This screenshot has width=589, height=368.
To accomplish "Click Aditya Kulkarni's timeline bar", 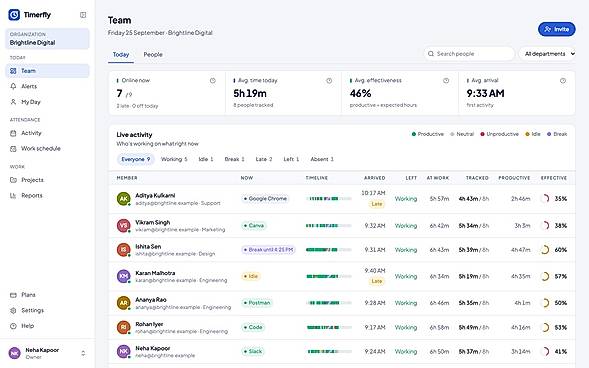I will (329, 199).
